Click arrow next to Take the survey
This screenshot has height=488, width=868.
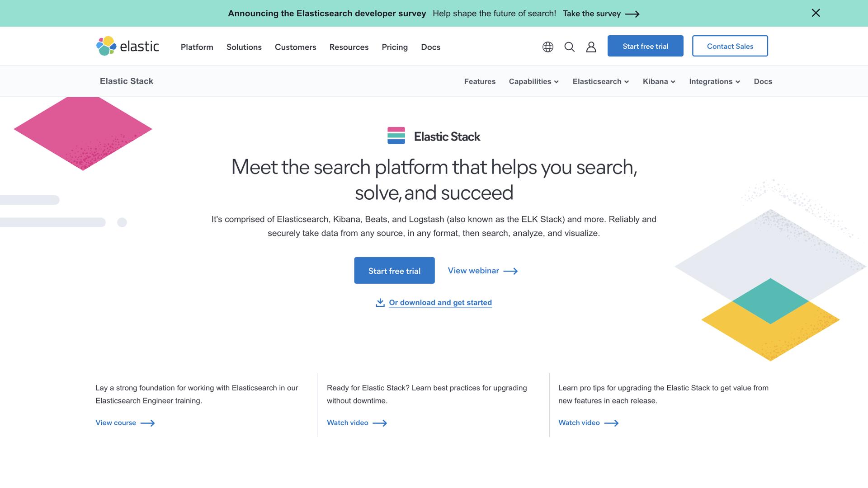pyautogui.click(x=632, y=14)
